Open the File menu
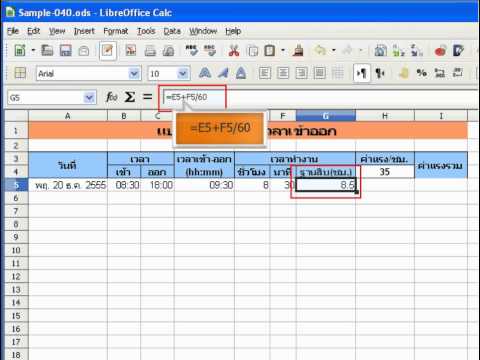The image size is (480, 360). pos(13,31)
